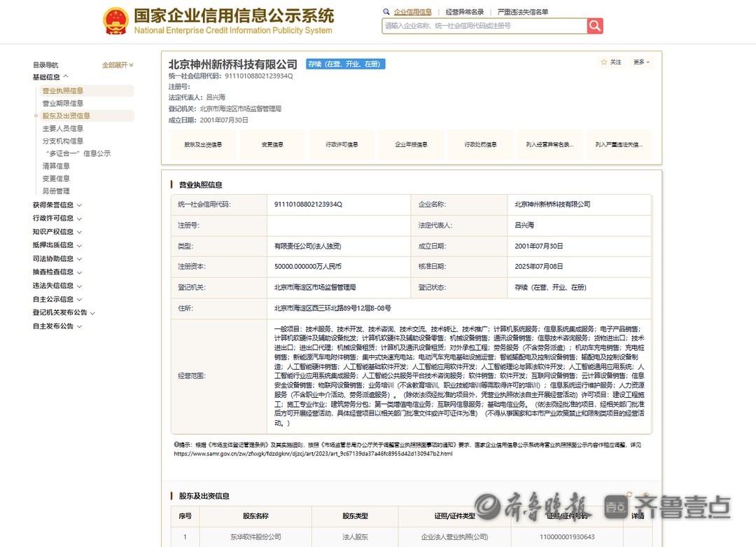
Task: Select the 企业信用信息 search tab
Action: [413, 12]
